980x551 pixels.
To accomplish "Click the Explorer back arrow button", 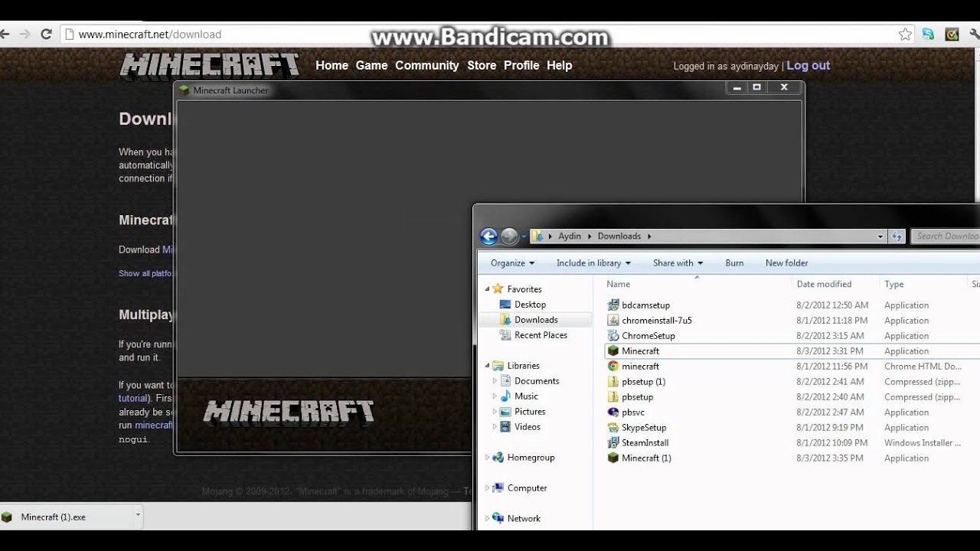I will pos(488,236).
